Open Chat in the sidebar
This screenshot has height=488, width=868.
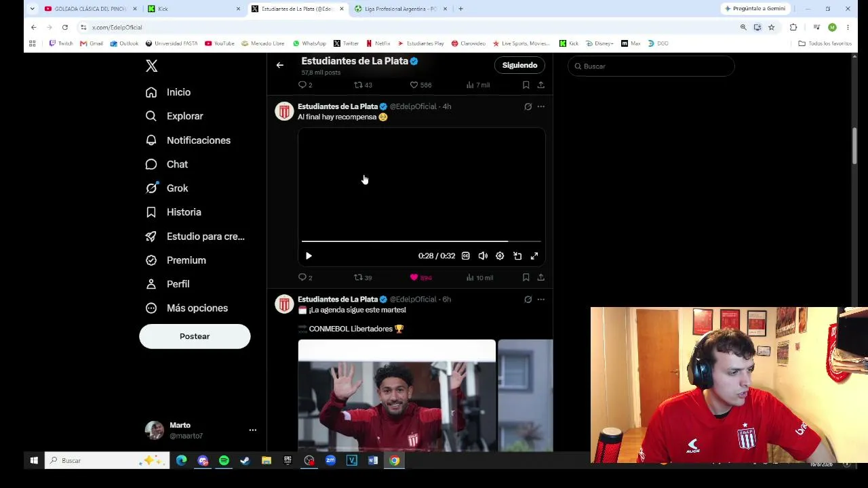click(167, 164)
